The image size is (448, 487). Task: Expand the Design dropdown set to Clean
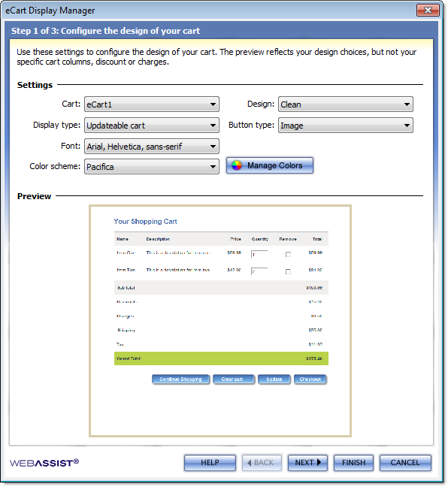pyautogui.click(x=346, y=104)
